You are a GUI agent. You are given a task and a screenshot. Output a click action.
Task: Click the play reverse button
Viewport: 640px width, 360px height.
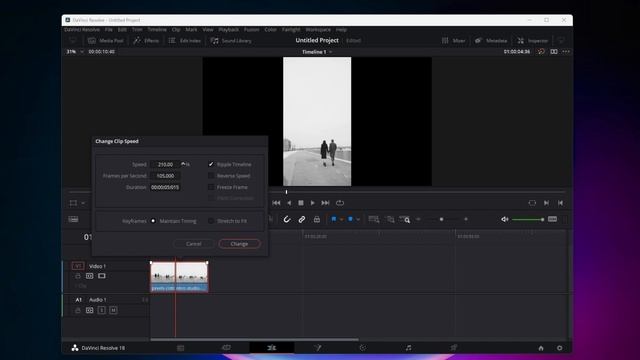tap(289, 203)
